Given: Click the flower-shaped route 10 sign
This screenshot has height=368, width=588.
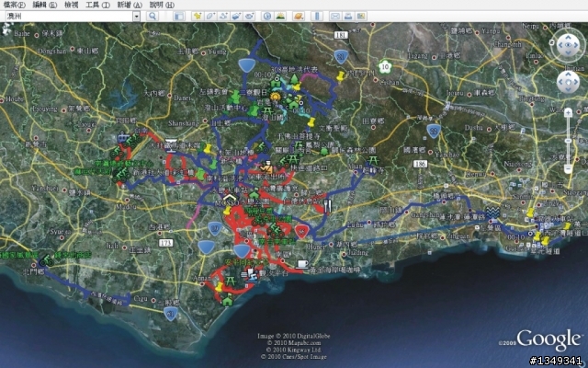Looking at the screenshot, I should (385, 67).
